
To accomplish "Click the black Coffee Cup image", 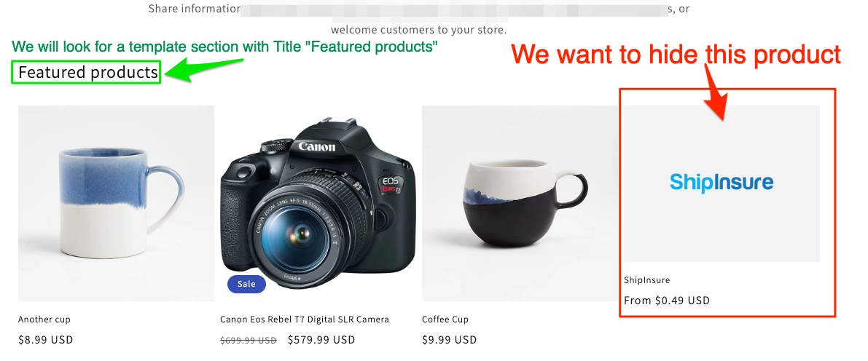I will [x=520, y=204].
